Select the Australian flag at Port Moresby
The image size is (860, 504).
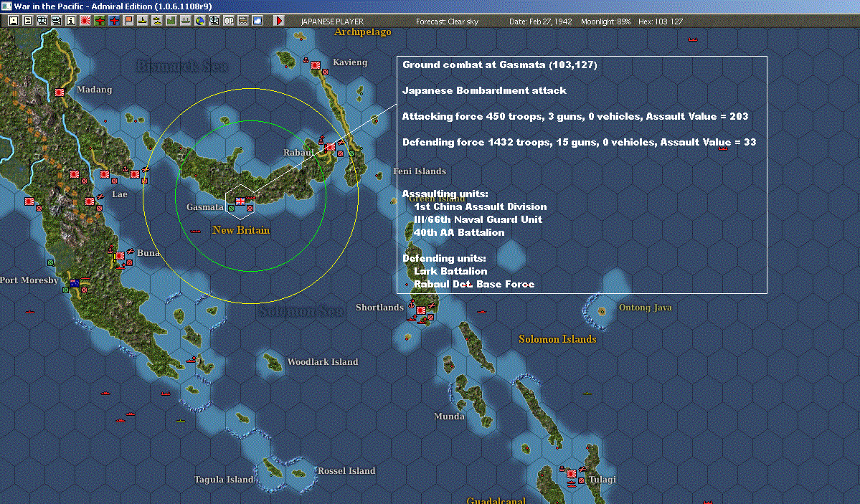[x=74, y=283]
